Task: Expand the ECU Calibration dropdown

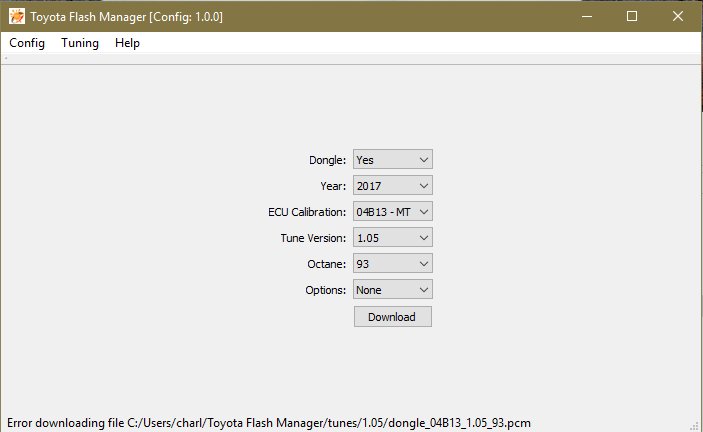Action: click(393, 212)
